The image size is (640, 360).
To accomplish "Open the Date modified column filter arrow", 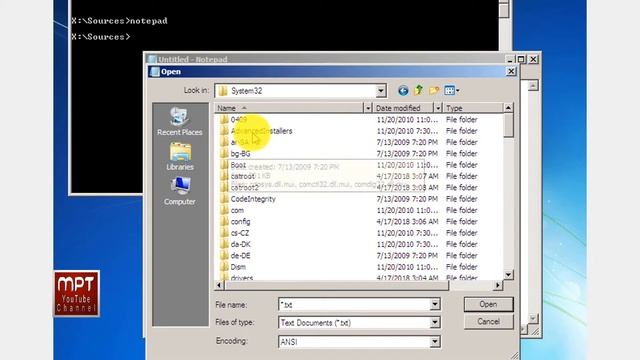I will point(438,108).
